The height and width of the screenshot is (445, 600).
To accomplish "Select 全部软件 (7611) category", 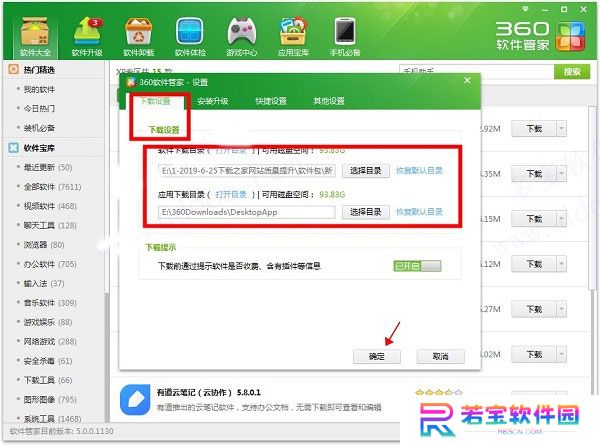I will coord(52,187).
